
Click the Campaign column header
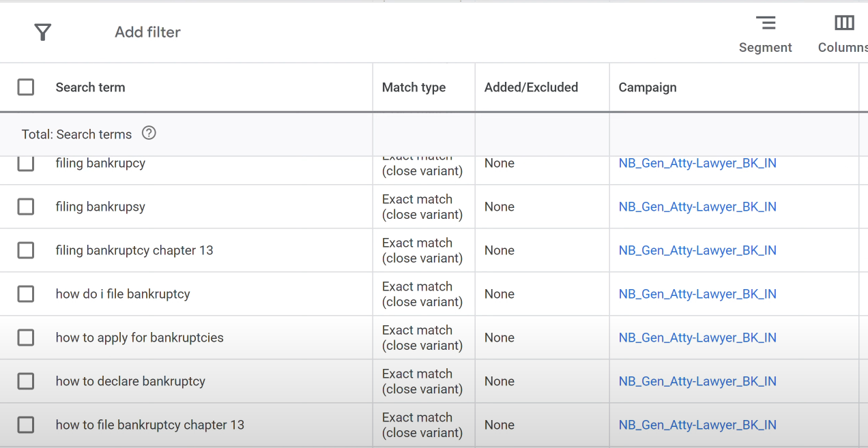tap(648, 87)
